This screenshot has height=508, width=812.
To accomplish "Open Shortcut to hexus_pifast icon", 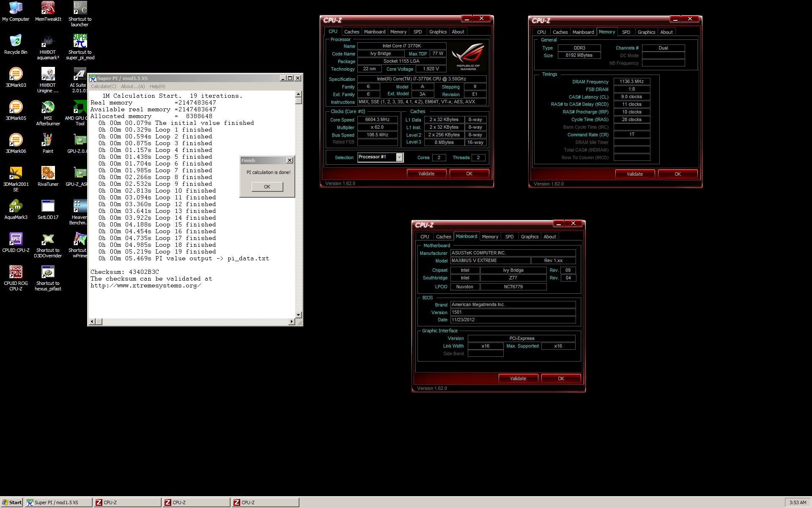I will [x=48, y=279].
